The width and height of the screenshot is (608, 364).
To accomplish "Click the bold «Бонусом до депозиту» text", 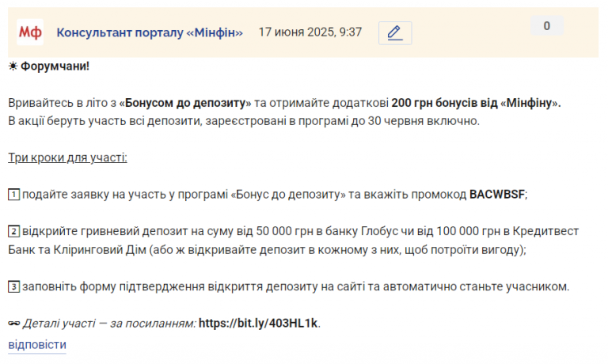I will click(x=185, y=104).
